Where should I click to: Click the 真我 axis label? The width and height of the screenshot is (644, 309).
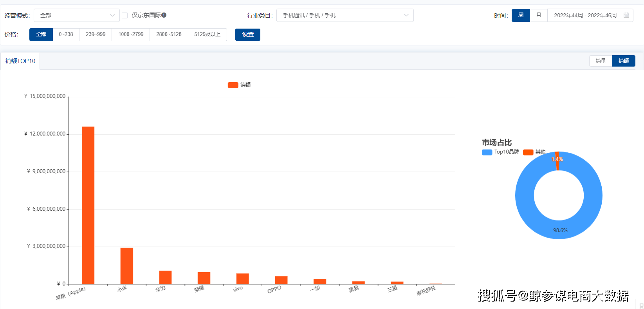354,289
